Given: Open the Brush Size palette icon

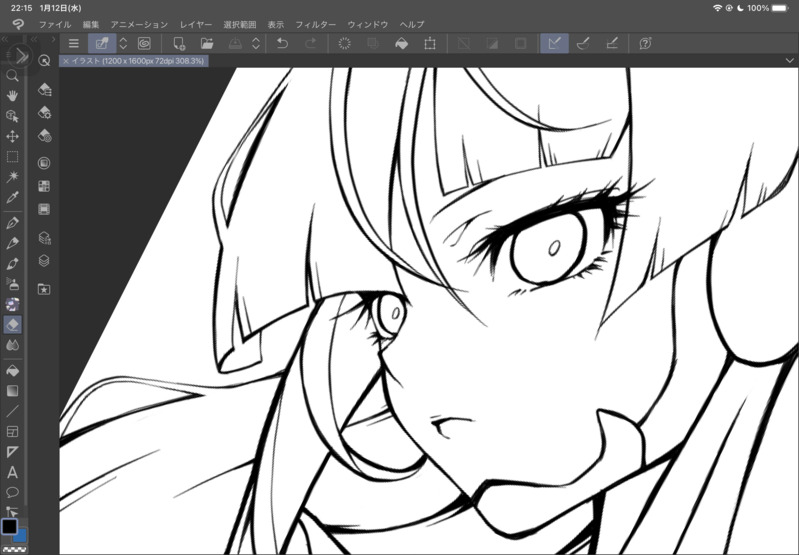Looking at the screenshot, I should [x=44, y=136].
